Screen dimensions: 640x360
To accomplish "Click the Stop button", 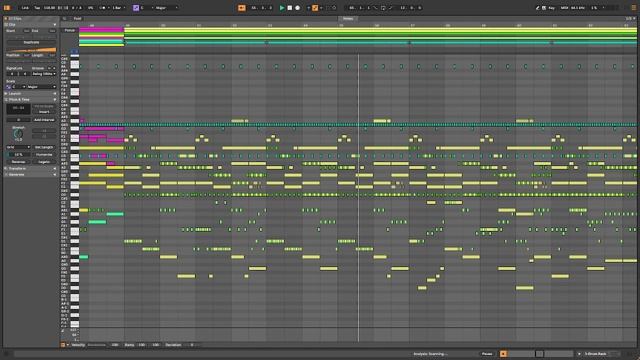I will tap(290, 8).
